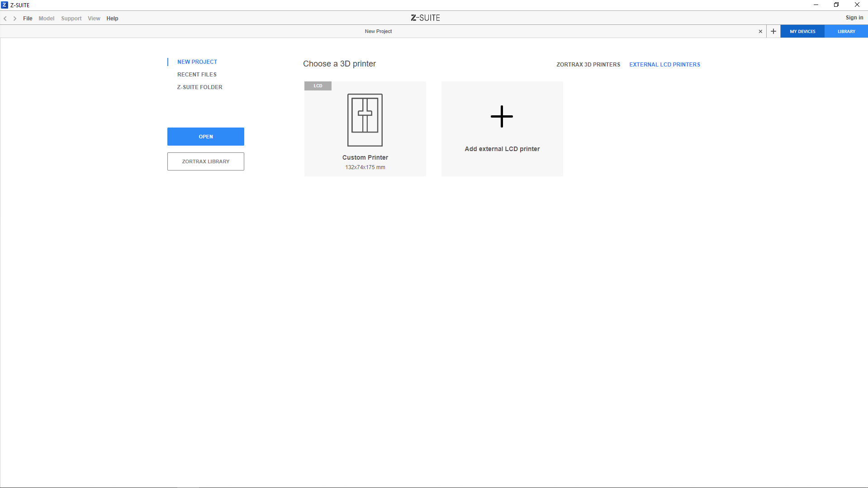The image size is (868, 488).
Task: Switch to Zortrax 3D Printers tab
Action: [x=588, y=65]
